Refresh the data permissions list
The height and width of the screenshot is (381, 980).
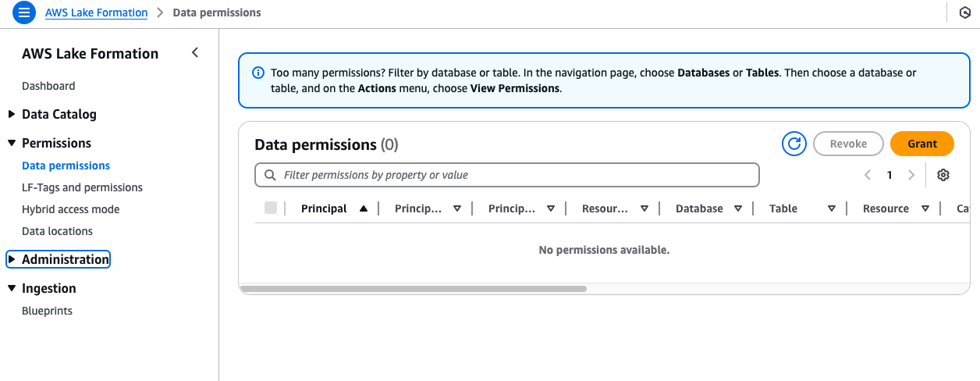(x=794, y=144)
